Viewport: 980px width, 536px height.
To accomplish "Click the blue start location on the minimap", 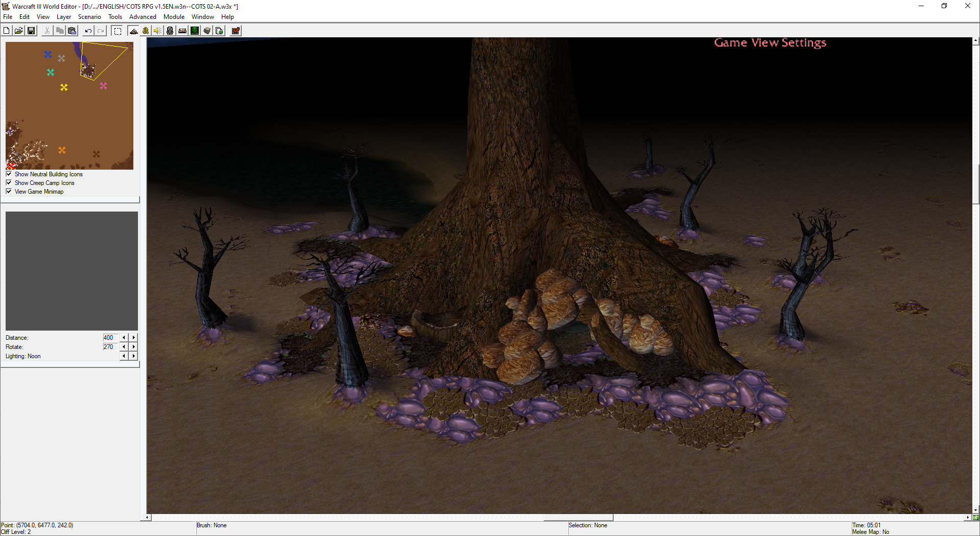I will [x=48, y=54].
